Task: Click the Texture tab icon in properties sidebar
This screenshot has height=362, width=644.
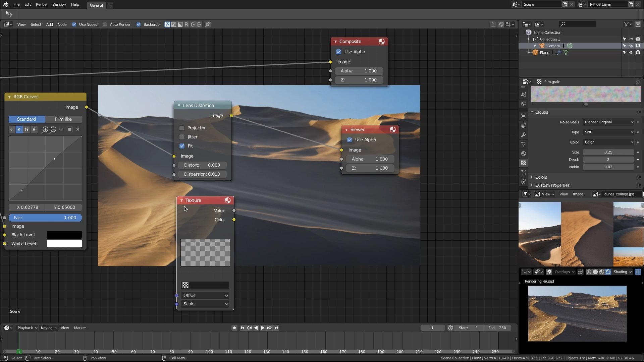Action: pyautogui.click(x=524, y=163)
